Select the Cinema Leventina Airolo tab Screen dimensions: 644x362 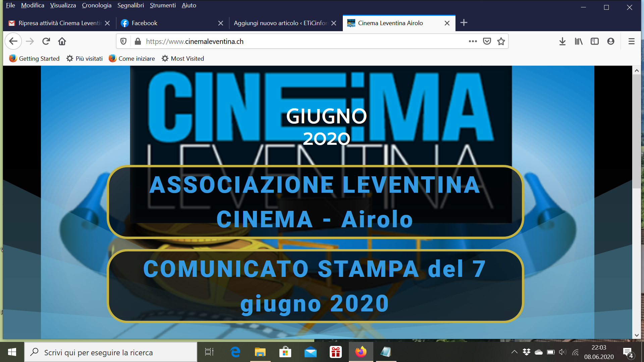click(399, 23)
